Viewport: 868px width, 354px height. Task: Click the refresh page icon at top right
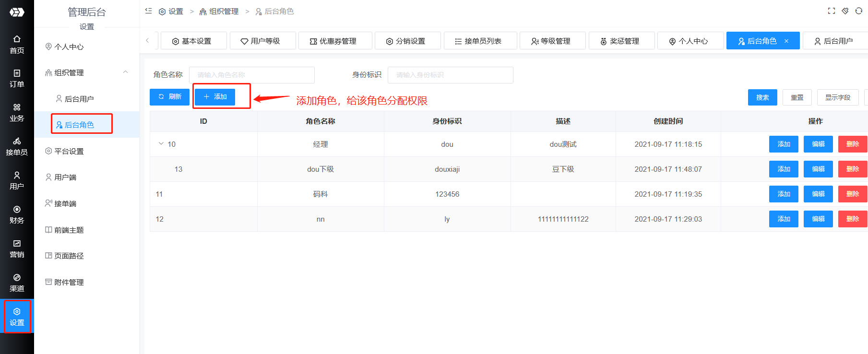coord(858,11)
